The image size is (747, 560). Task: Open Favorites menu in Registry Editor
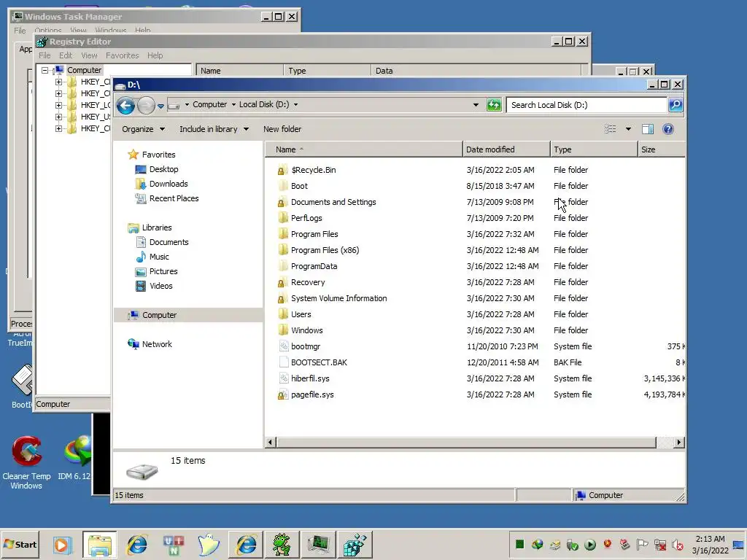point(122,55)
